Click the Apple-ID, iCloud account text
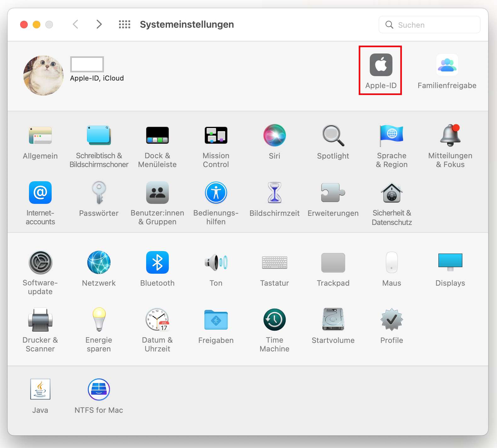Screen dimensions: 497x448 click(97, 78)
